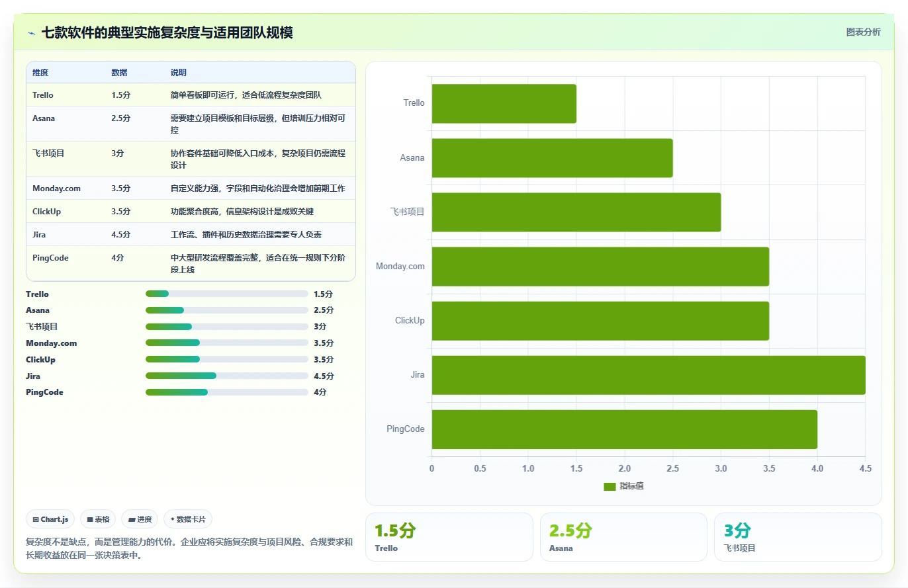The width and height of the screenshot is (908, 588).
Task: Click the lightning icon beside the title
Action: click(x=32, y=32)
